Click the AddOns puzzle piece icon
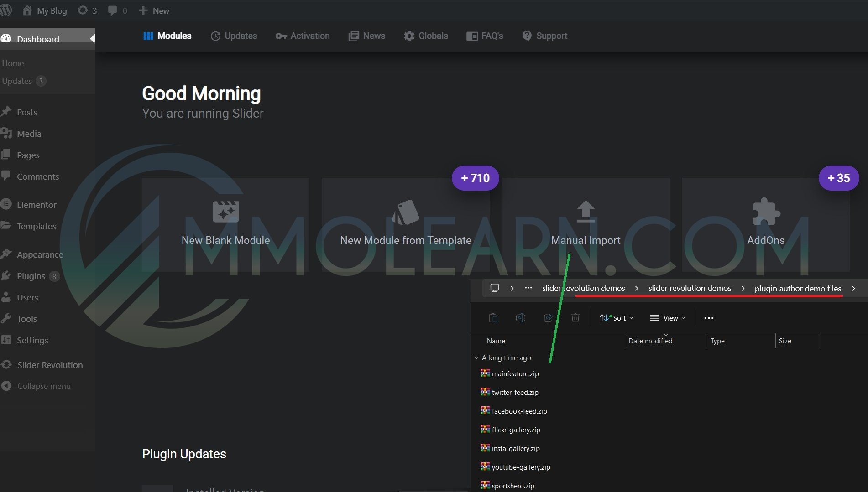This screenshot has width=868, height=492. (x=766, y=212)
